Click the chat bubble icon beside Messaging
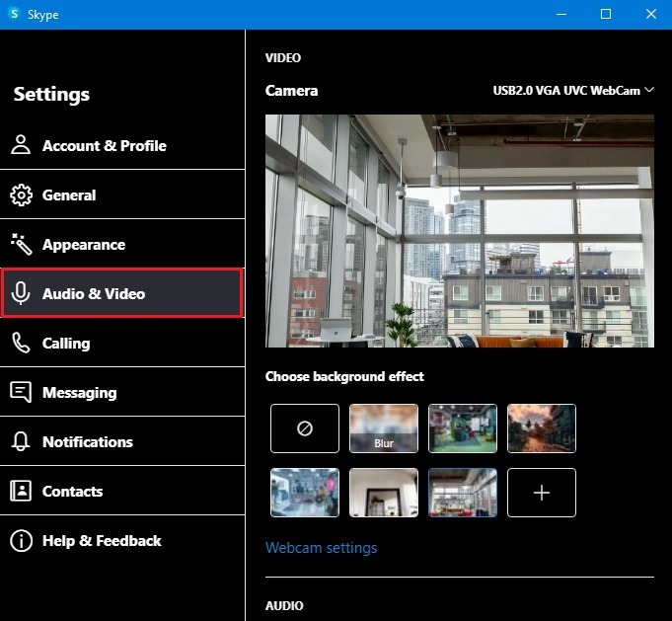The height and width of the screenshot is (621, 672). pos(21,392)
